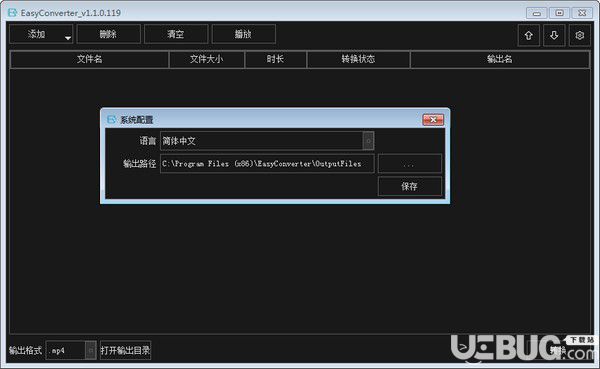600x369 pixels.
Task: Close the 系统配置 dialog
Action: 433,120
